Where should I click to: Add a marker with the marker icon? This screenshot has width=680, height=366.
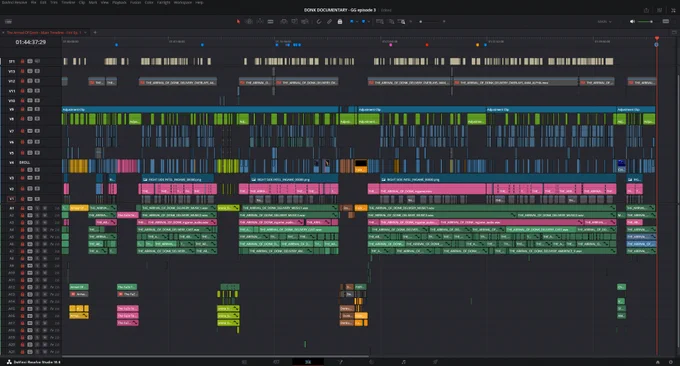coord(363,21)
